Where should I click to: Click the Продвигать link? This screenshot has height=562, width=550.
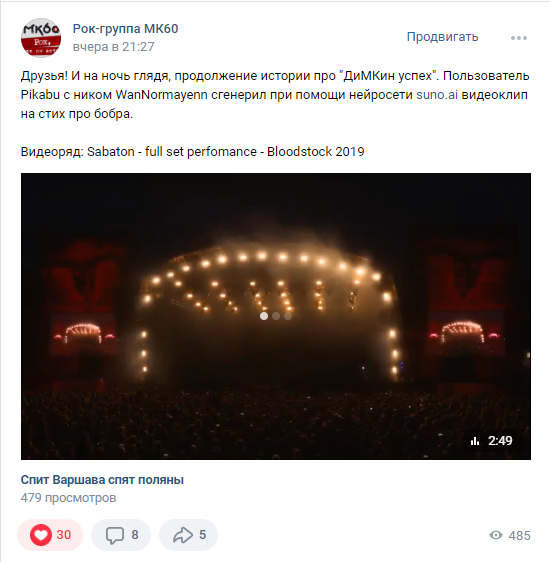(x=443, y=37)
